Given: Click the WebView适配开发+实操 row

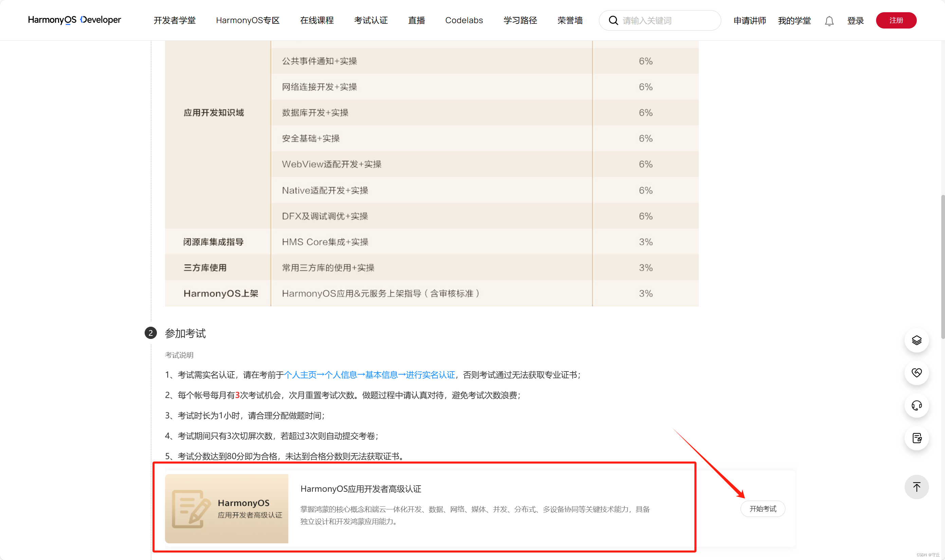Looking at the screenshot, I should (x=432, y=164).
